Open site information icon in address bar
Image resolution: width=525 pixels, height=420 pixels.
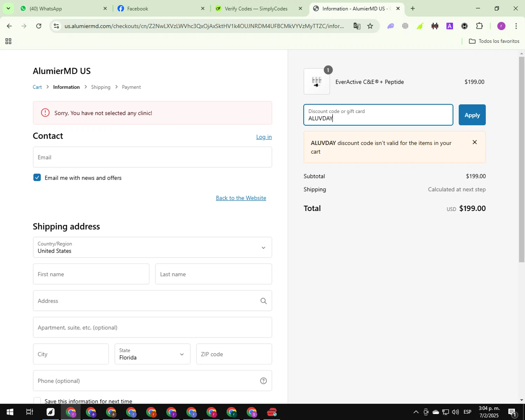[x=56, y=26]
